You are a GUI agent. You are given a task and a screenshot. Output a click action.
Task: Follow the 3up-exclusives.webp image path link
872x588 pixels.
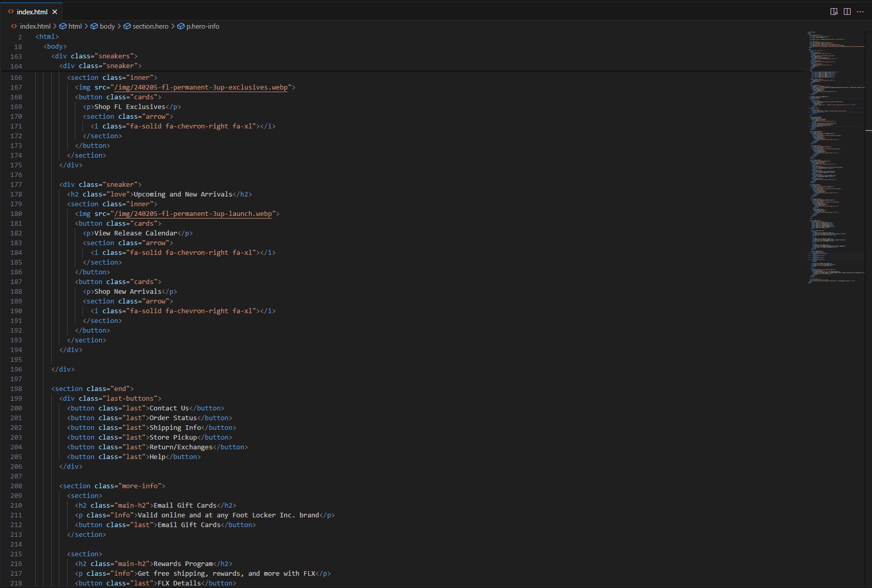[x=201, y=88]
